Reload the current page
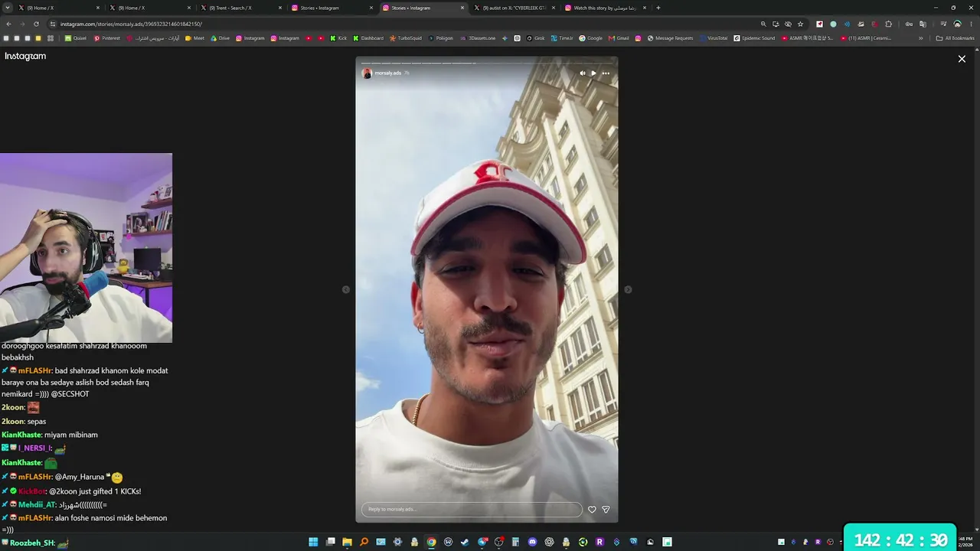 coord(36,24)
